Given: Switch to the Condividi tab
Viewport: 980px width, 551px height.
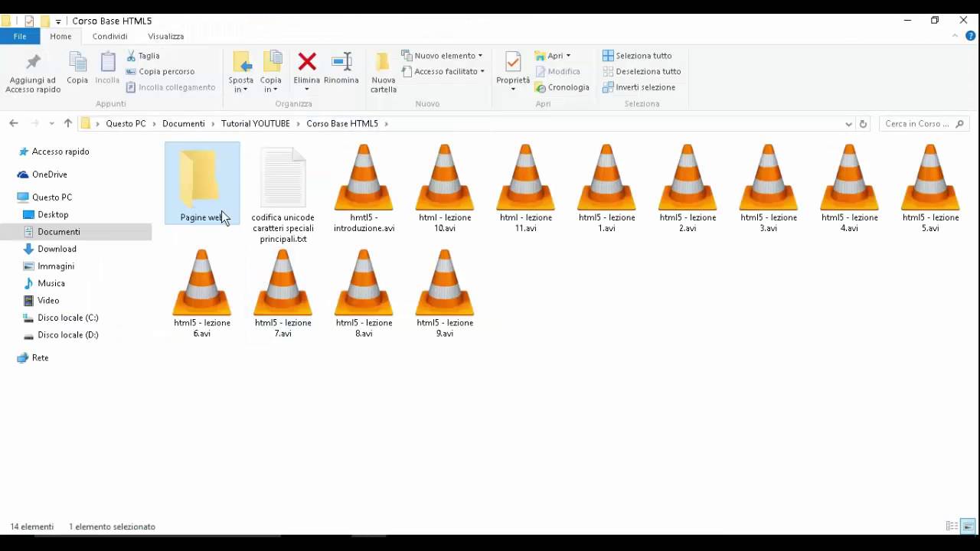Looking at the screenshot, I should tap(109, 36).
